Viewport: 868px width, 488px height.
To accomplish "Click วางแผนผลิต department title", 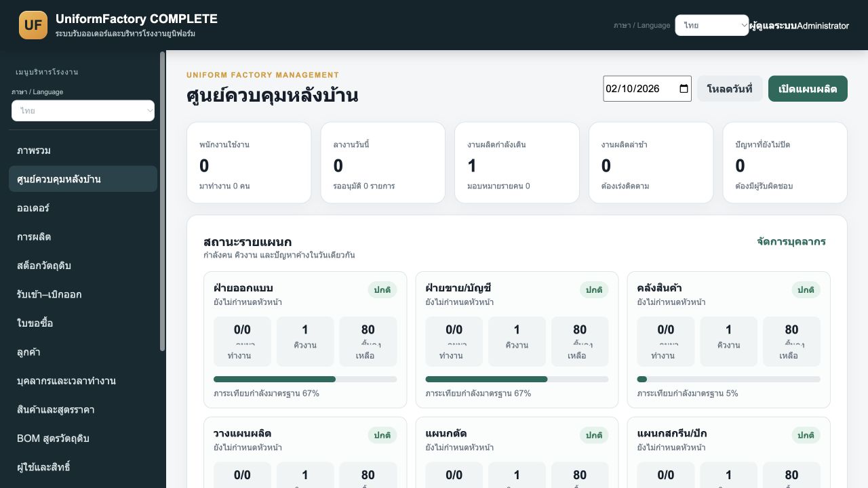I will coord(242,433).
